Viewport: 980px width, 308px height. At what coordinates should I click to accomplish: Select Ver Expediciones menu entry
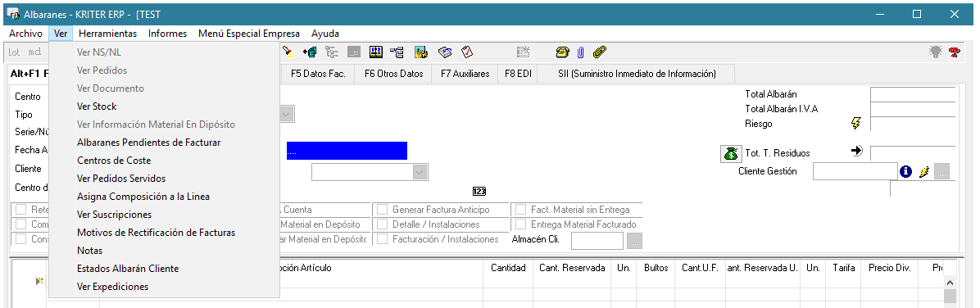tap(164, 287)
